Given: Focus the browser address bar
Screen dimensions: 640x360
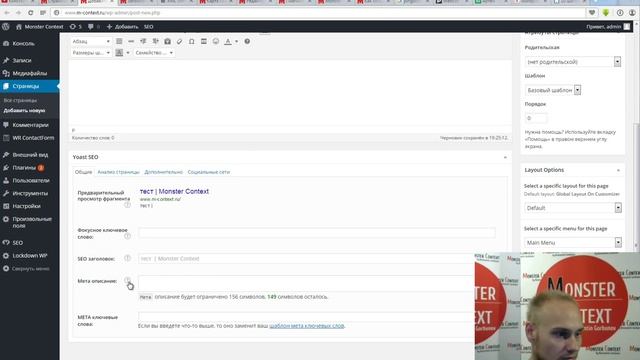Looking at the screenshot, I should click(x=318, y=13).
